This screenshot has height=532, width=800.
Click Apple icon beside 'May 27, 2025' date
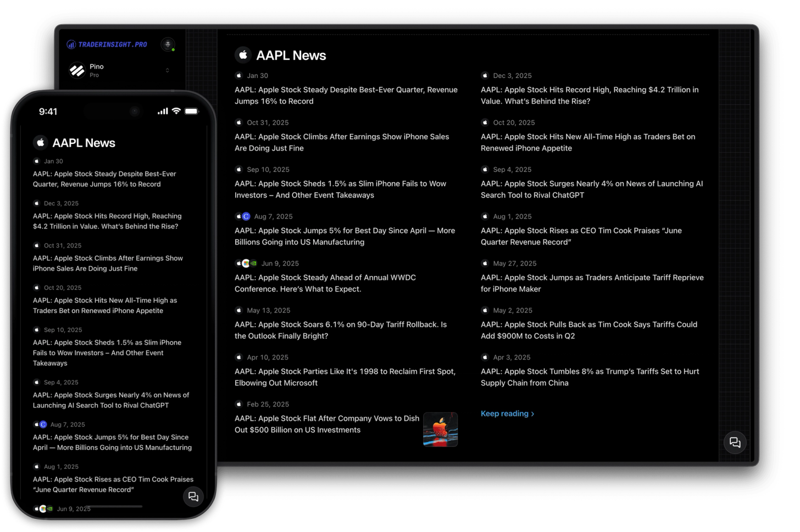pyautogui.click(x=485, y=264)
